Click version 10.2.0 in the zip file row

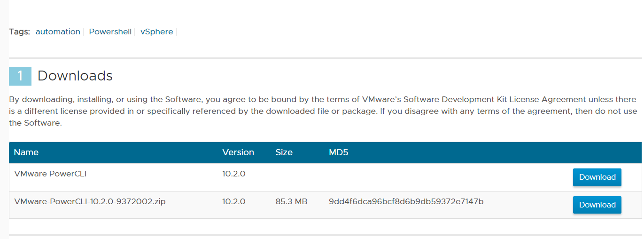coord(234,202)
